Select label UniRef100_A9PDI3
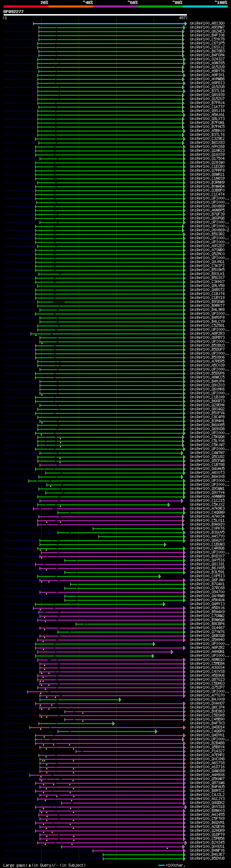The image size is (231, 868). point(207,83)
